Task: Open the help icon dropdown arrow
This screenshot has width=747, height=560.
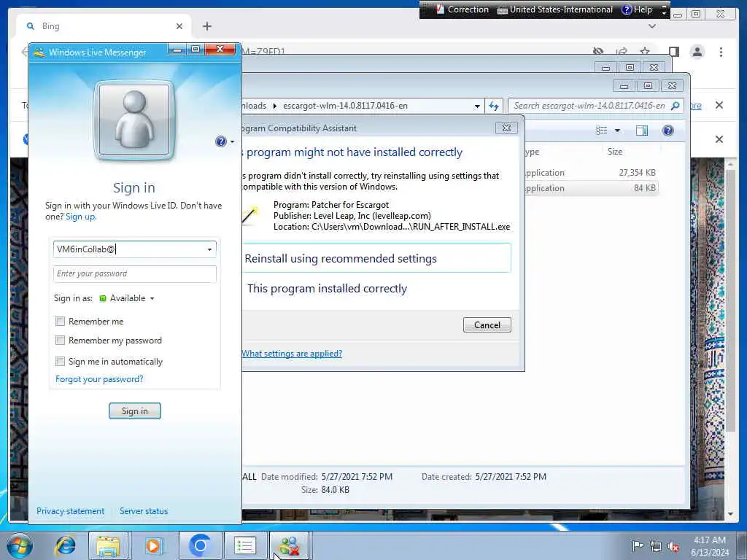Action: pyautogui.click(x=232, y=142)
